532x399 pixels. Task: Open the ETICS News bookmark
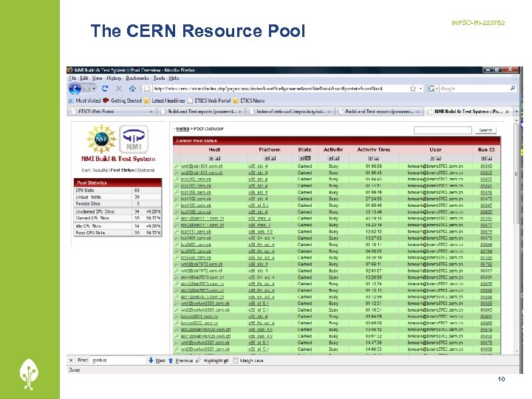pyautogui.click(x=249, y=100)
